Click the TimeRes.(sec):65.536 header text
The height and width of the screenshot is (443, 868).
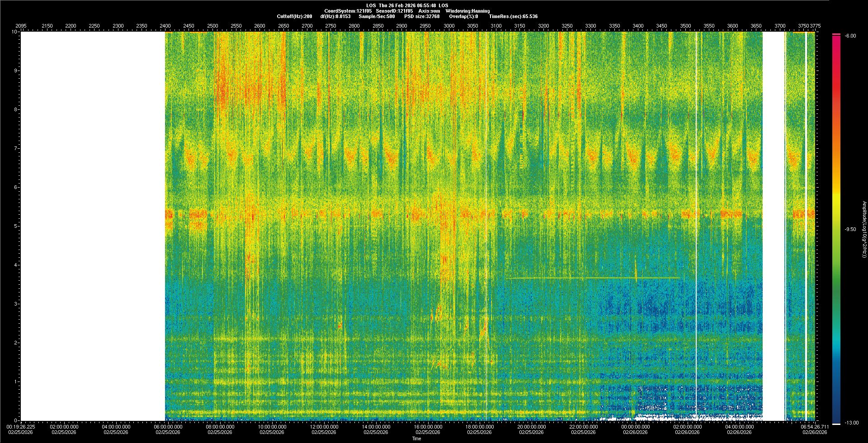pos(513,16)
